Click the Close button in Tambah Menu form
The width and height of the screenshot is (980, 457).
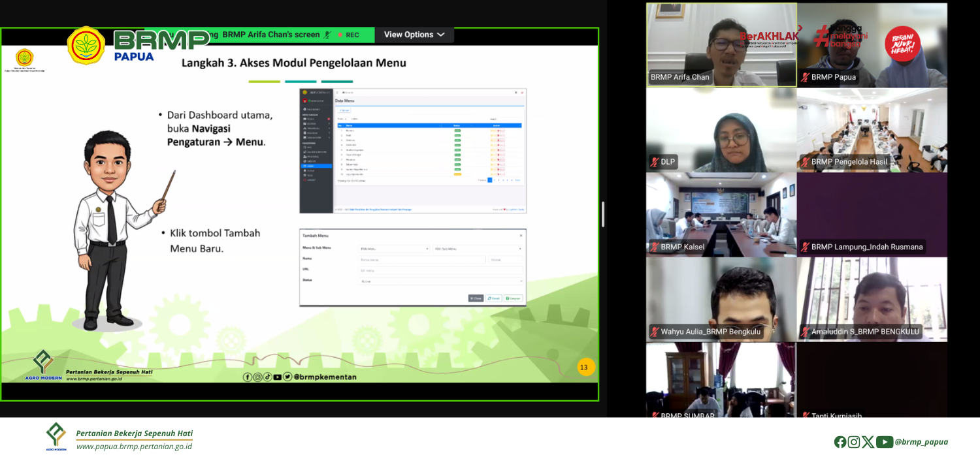tap(476, 298)
